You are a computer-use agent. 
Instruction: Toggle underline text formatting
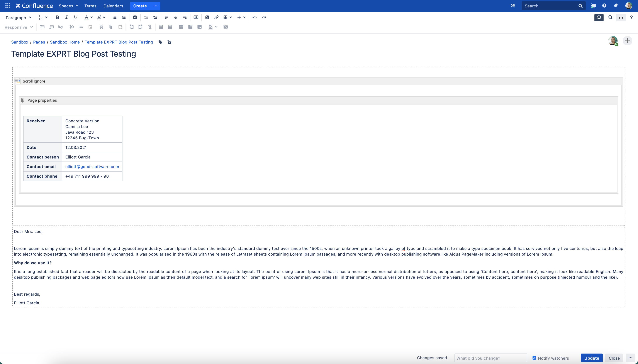point(76,17)
